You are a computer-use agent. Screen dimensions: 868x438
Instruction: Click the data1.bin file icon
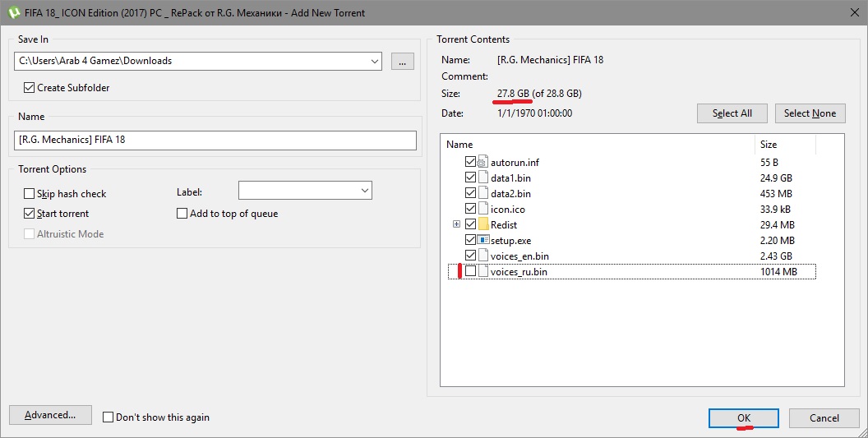[x=482, y=178]
